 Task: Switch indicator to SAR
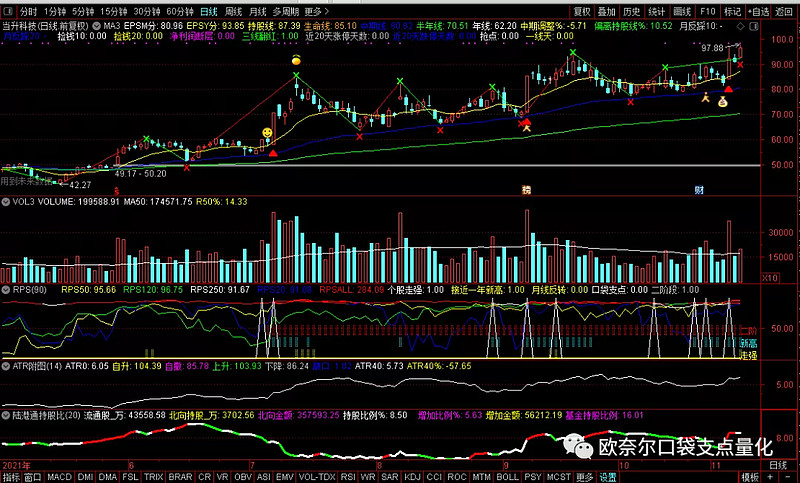coord(390,477)
